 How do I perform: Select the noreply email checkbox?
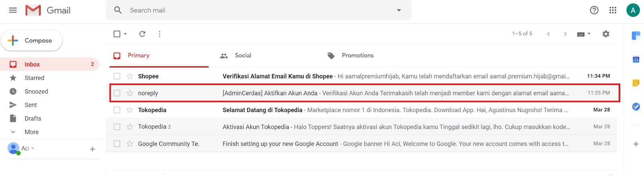click(x=117, y=93)
